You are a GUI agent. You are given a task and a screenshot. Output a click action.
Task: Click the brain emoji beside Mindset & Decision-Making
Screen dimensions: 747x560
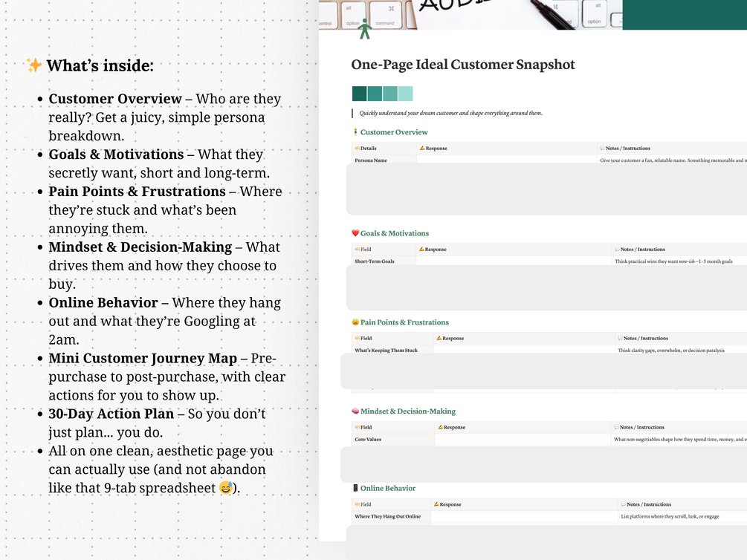355,411
